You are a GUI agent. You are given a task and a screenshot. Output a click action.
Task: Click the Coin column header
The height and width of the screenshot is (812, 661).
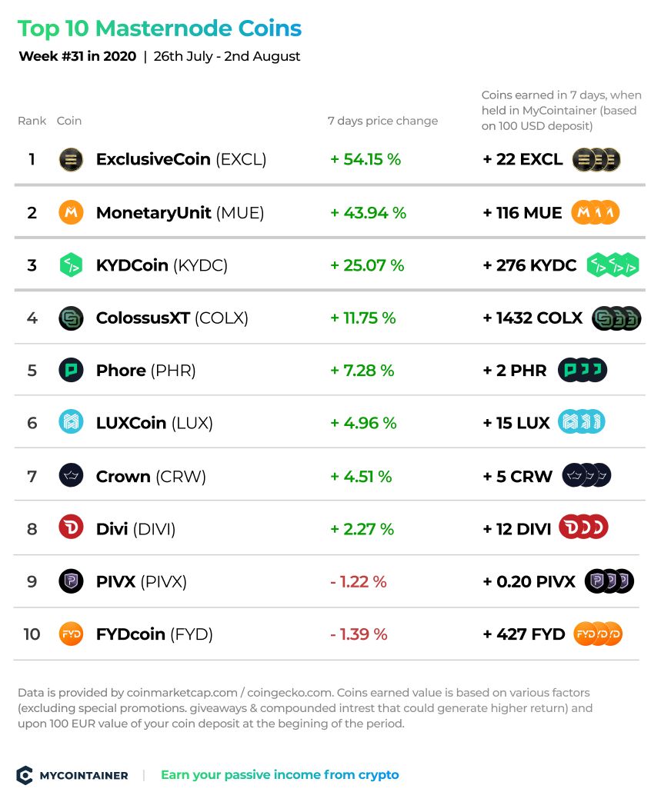(69, 121)
